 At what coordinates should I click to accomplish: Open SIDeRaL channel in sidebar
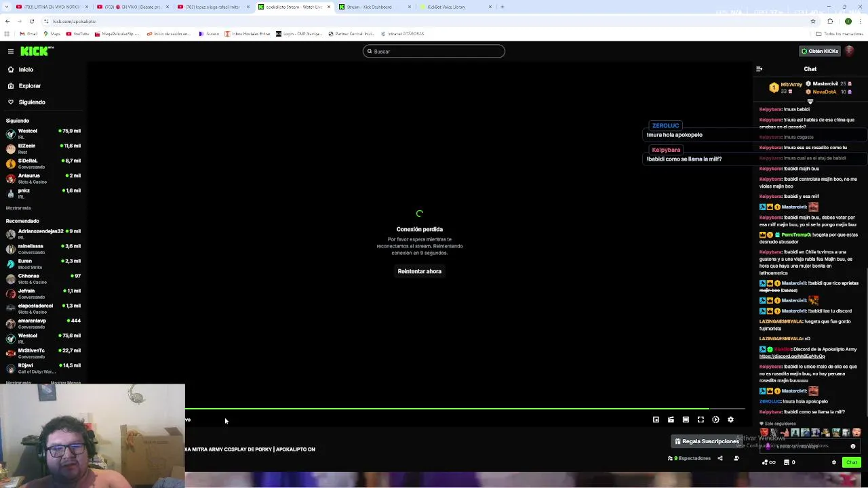pyautogui.click(x=43, y=163)
